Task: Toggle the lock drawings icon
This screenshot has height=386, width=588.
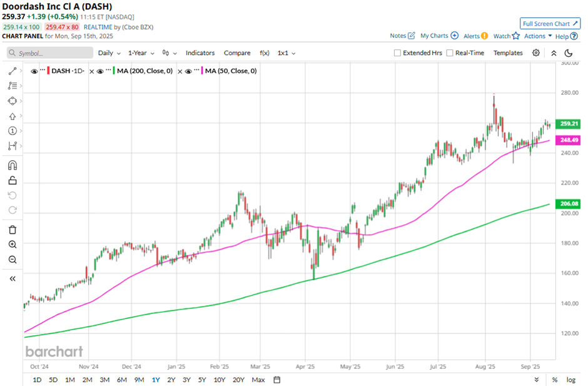Action: coord(13,180)
